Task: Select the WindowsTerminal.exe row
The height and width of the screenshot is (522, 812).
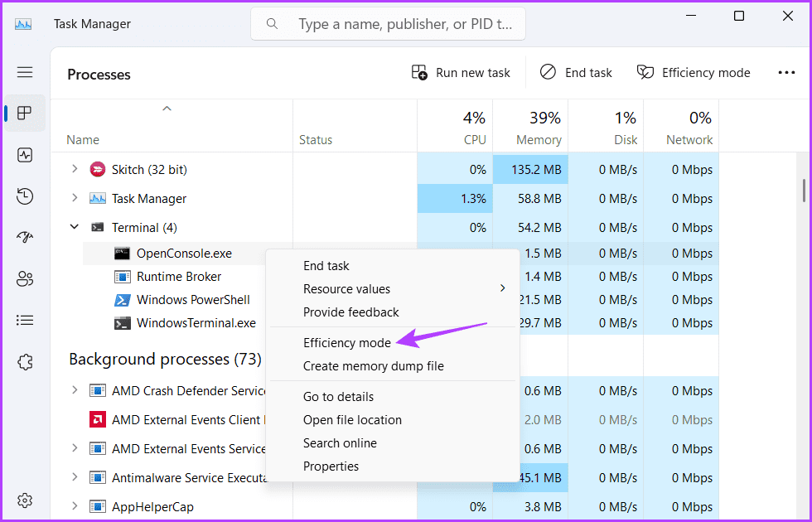Action: point(196,323)
